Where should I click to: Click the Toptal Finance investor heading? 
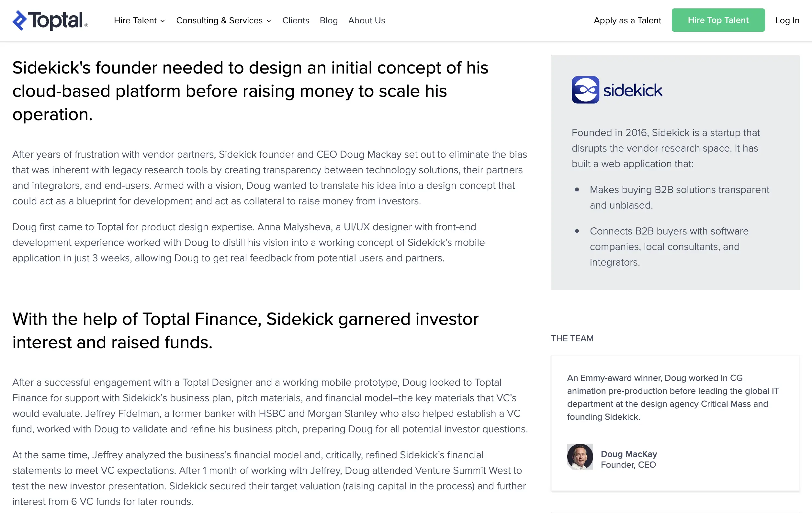click(245, 331)
